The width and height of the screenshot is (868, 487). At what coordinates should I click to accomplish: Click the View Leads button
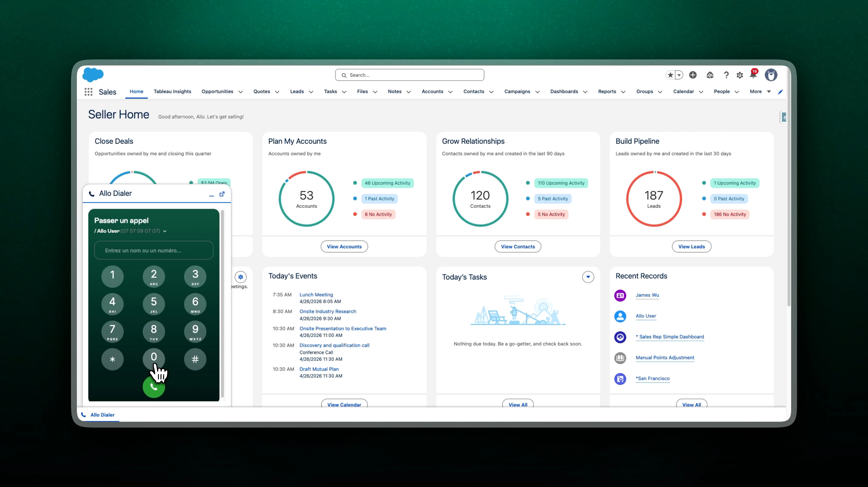[691, 246]
